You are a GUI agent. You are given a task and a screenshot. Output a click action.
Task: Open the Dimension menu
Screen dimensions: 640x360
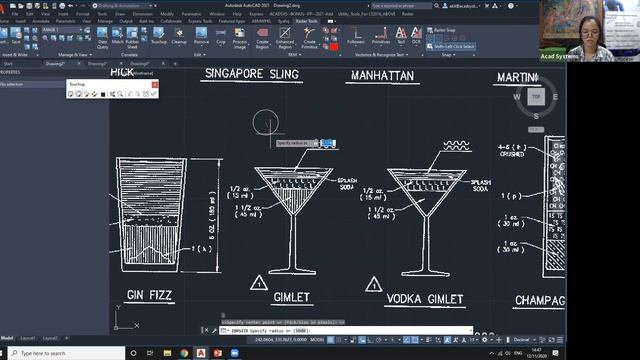[142, 14]
